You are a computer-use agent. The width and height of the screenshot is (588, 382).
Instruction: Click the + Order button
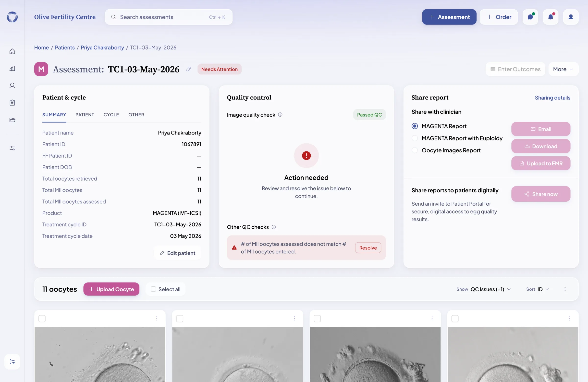pos(499,17)
